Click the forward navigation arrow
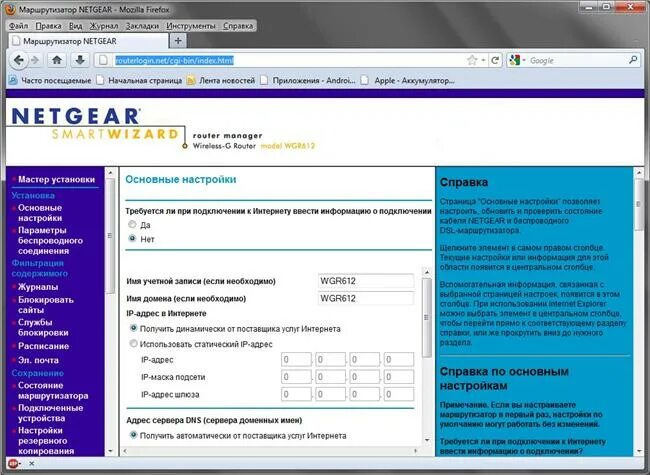 click(x=35, y=61)
